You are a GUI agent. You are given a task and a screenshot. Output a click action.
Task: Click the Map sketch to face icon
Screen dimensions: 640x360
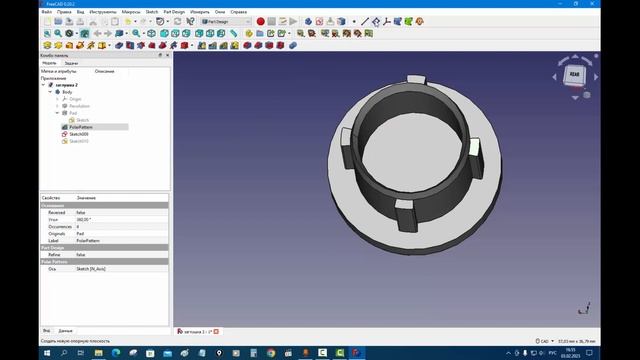pyautogui.click(x=341, y=22)
